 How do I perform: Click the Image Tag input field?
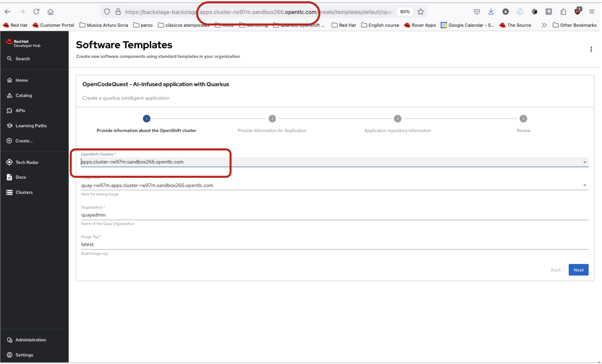[x=335, y=245]
